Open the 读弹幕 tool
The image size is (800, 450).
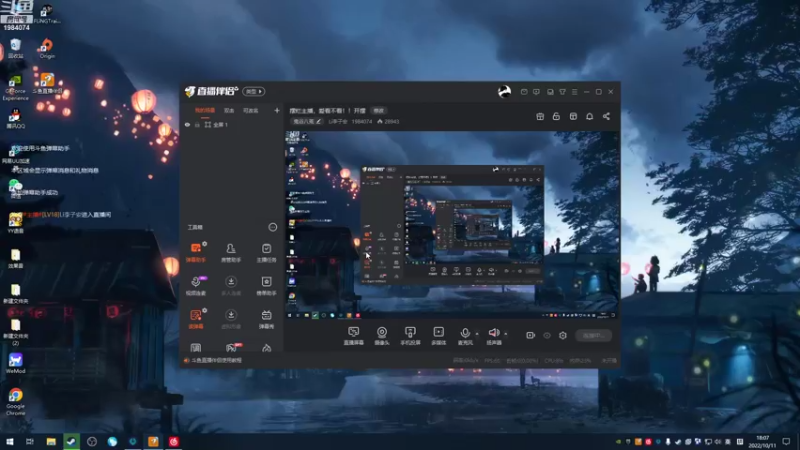tap(196, 319)
